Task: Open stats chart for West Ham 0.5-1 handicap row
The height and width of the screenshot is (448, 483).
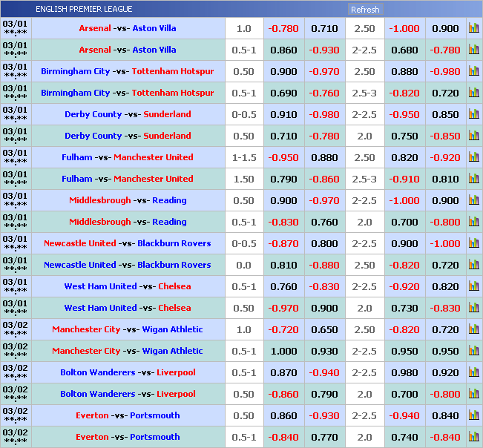Action: 474,286
